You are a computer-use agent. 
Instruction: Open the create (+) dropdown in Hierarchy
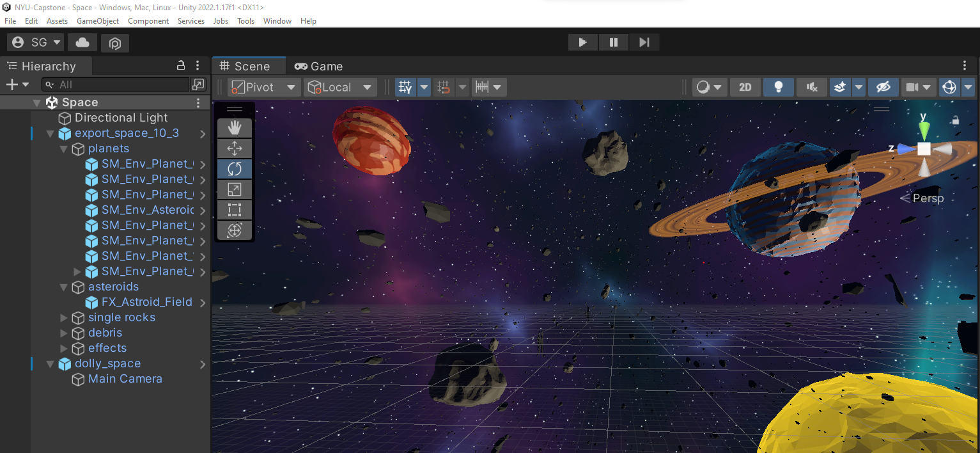[x=17, y=84]
